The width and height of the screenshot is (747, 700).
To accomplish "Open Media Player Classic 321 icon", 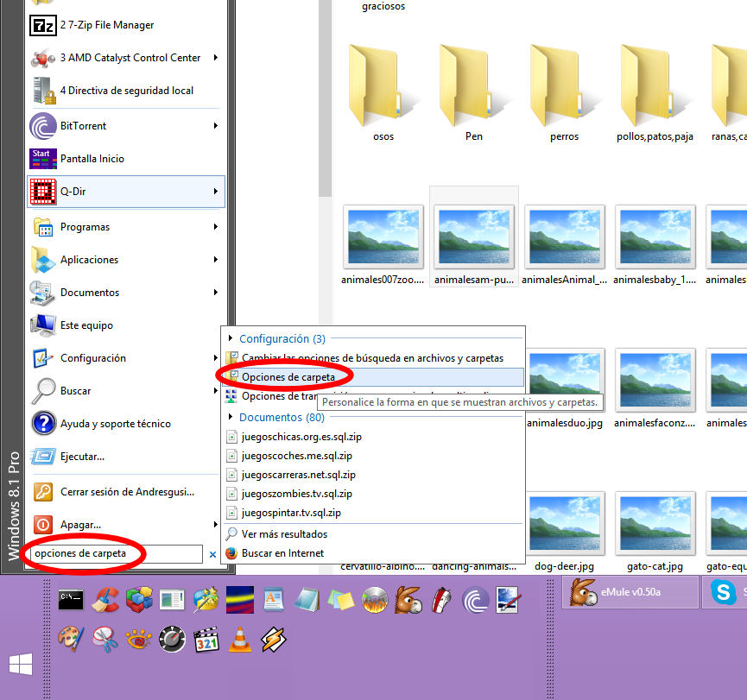I will pyautogui.click(x=206, y=640).
